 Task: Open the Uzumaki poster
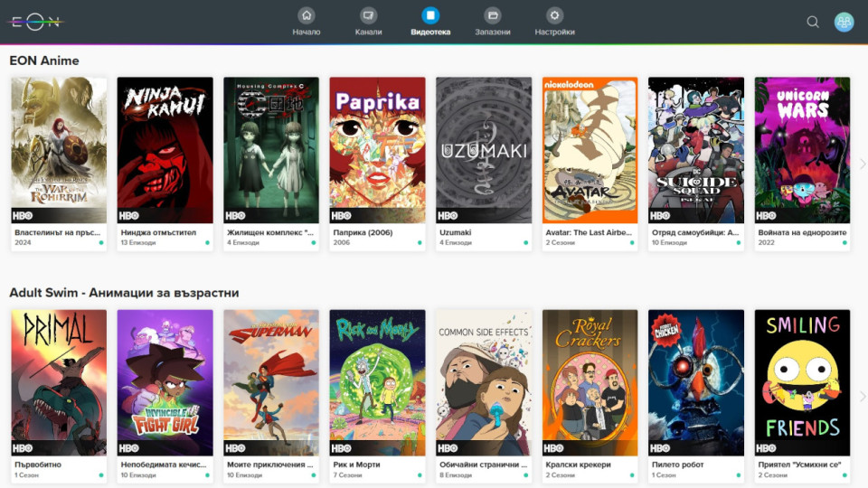pos(484,150)
